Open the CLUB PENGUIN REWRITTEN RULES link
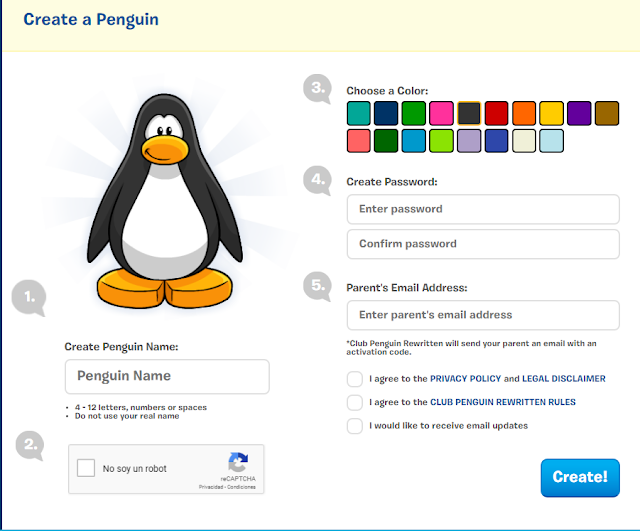 [503, 402]
